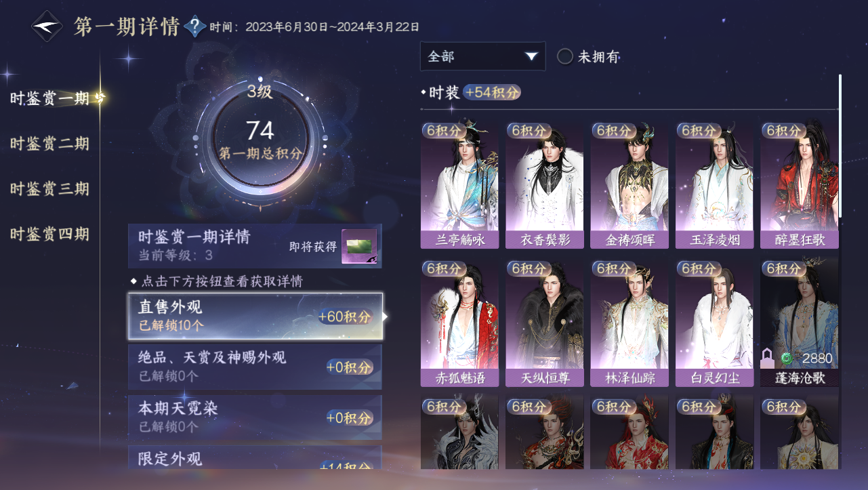Switch to 时鉴赏二期 tab

pyautogui.click(x=49, y=144)
